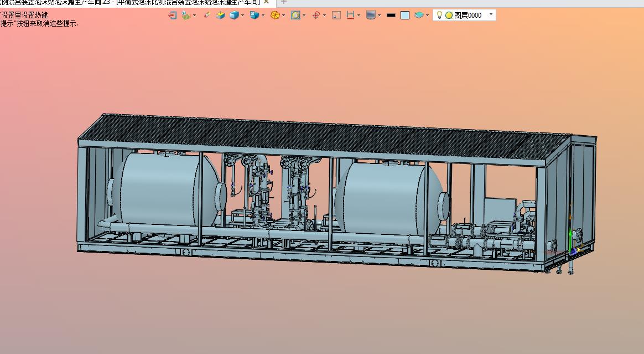Open the layers manager dropdown arrow
This screenshot has height=354, width=644.
[x=428, y=16]
